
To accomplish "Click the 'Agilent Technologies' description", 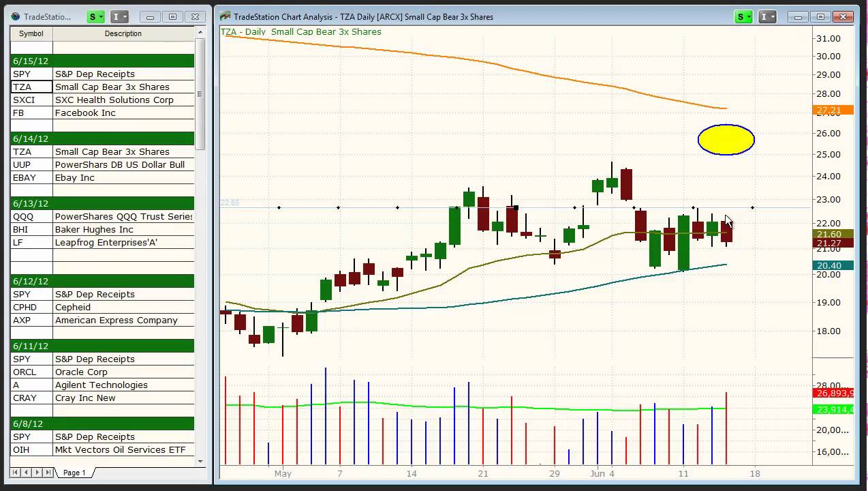I will click(x=100, y=385).
